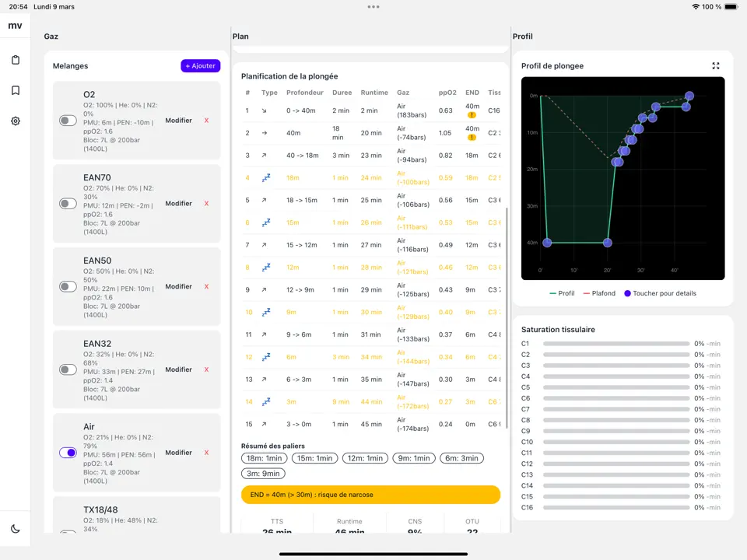The image size is (747, 560).
Task: Tap the 40m bottom-start profile point
Action: point(547,243)
